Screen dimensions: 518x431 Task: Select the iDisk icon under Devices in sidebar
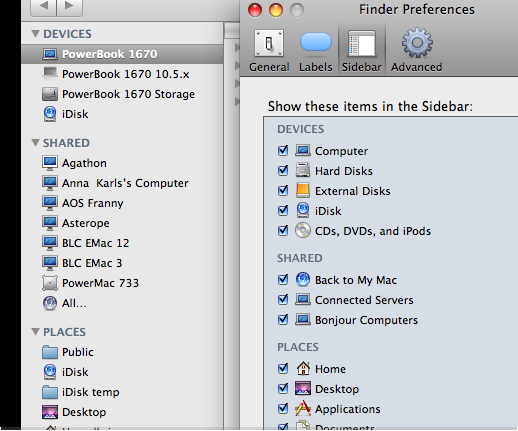[50, 114]
